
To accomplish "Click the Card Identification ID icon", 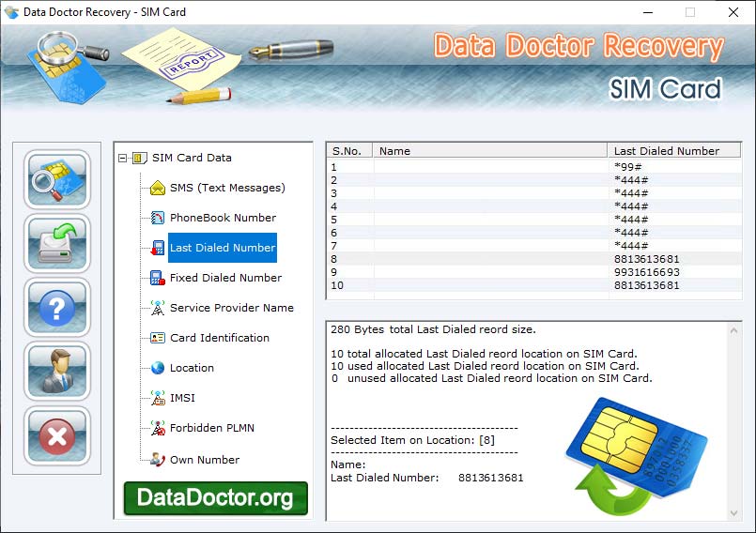I will coord(157,338).
